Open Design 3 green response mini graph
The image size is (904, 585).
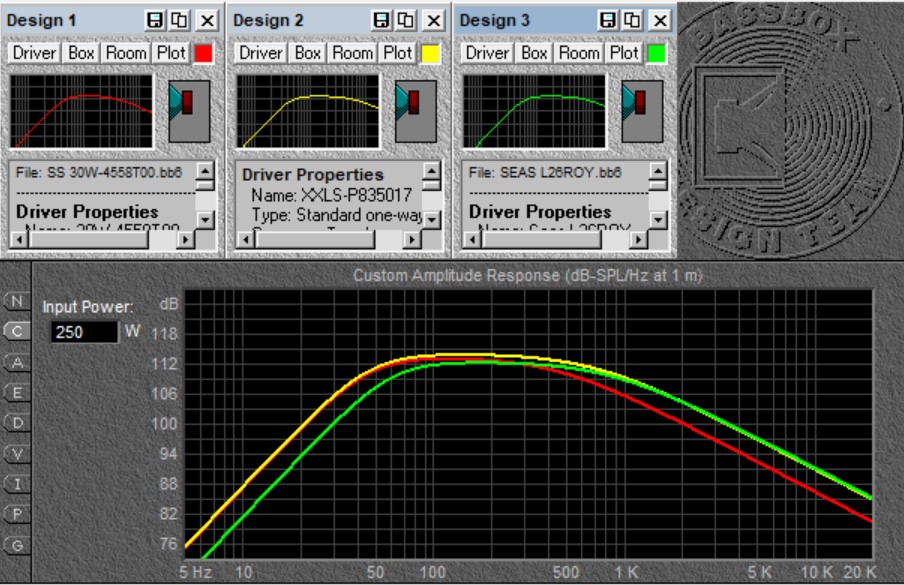click(534, 111)
